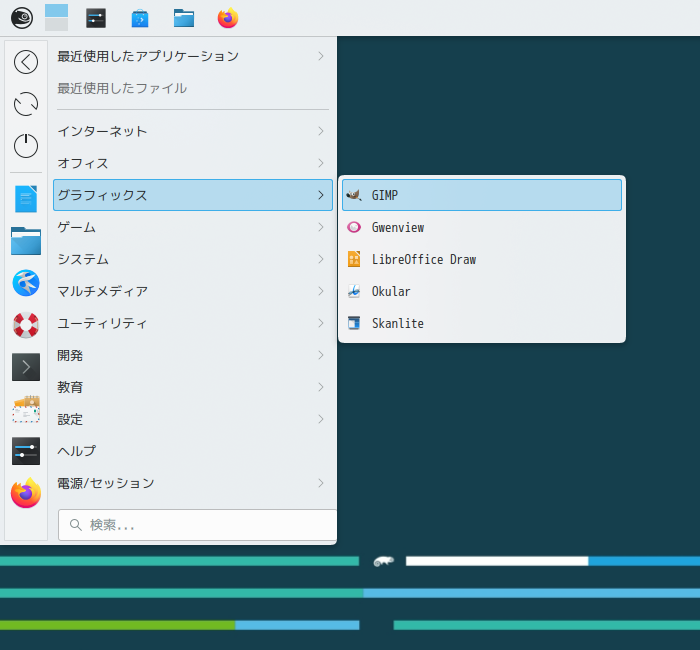Open 最近使用したファイル entry

(x=193, y=88)
